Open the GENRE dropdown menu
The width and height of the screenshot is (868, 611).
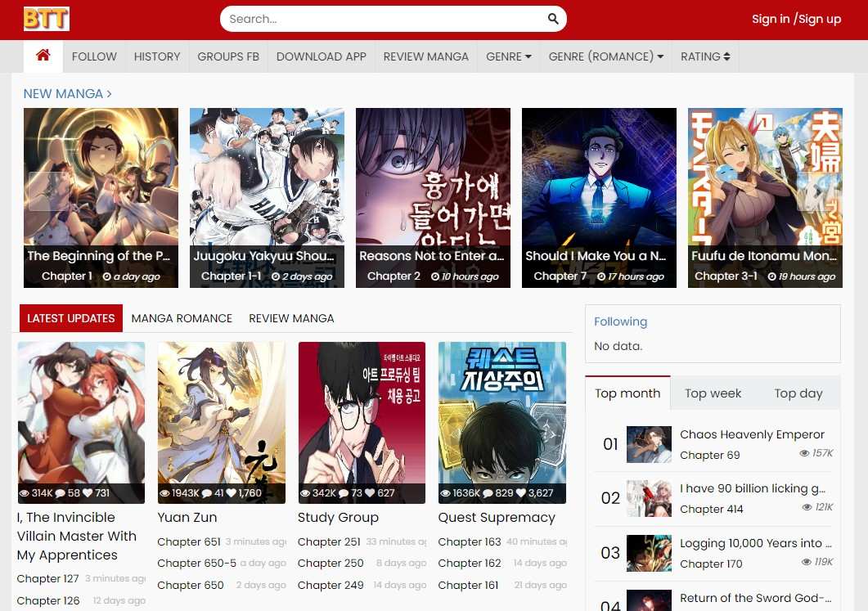coord(508,56)
